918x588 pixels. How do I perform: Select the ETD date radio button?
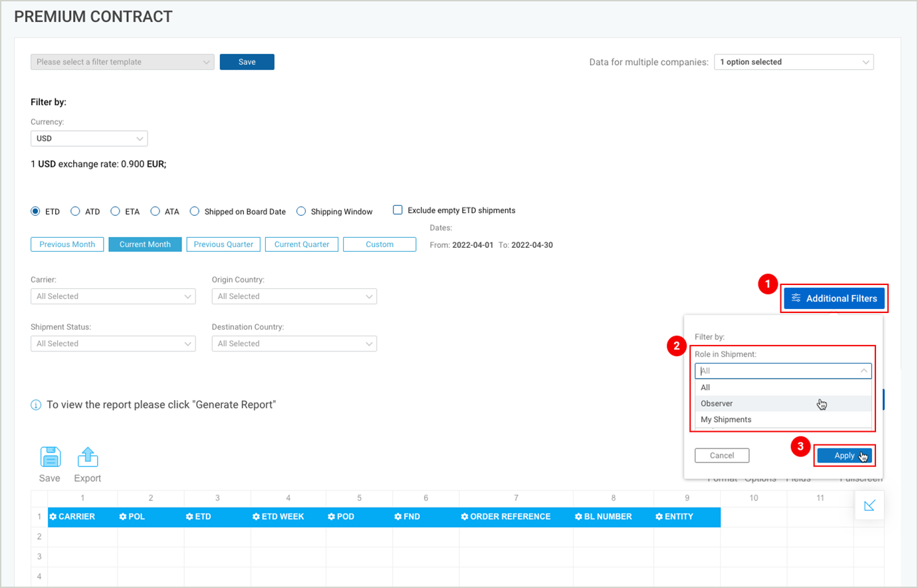pyautogui.click(x=35, y=211)
